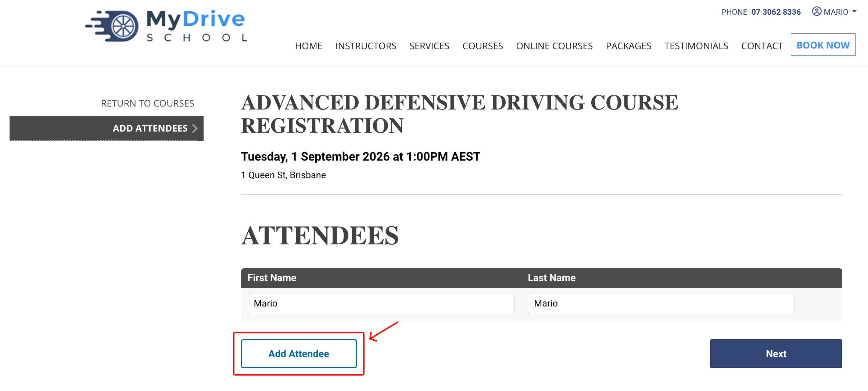Click the RETURN TO COURSES link
This screenshot has height=391, width=868.
147,103
